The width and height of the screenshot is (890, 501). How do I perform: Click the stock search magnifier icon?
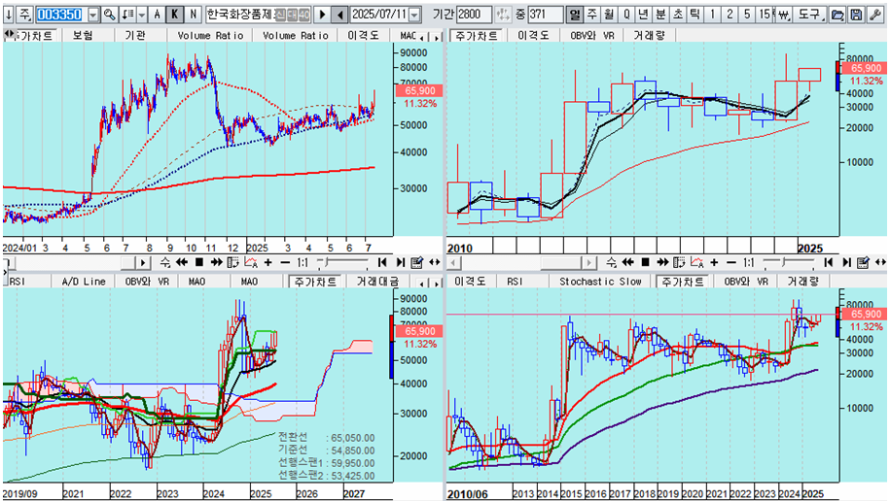tap(109, 14)
